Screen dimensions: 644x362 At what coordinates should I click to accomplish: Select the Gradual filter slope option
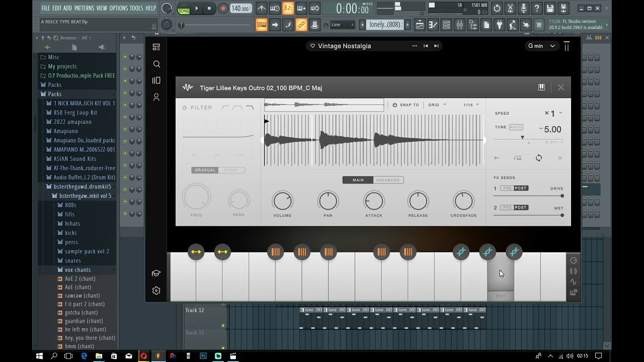[x=205, y=170]
